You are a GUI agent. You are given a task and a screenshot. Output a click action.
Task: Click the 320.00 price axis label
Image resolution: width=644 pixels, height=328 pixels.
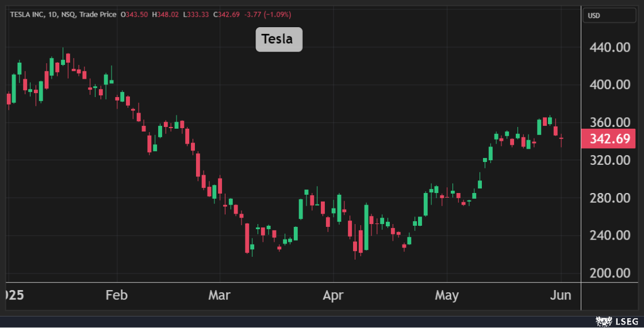(610, 160)
